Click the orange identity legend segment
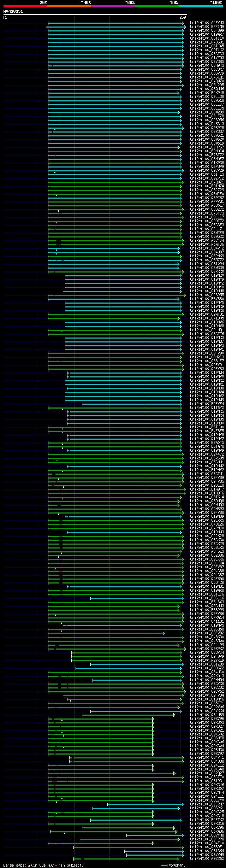The width and height of the screenshot is (226, 868). point(69,6)
